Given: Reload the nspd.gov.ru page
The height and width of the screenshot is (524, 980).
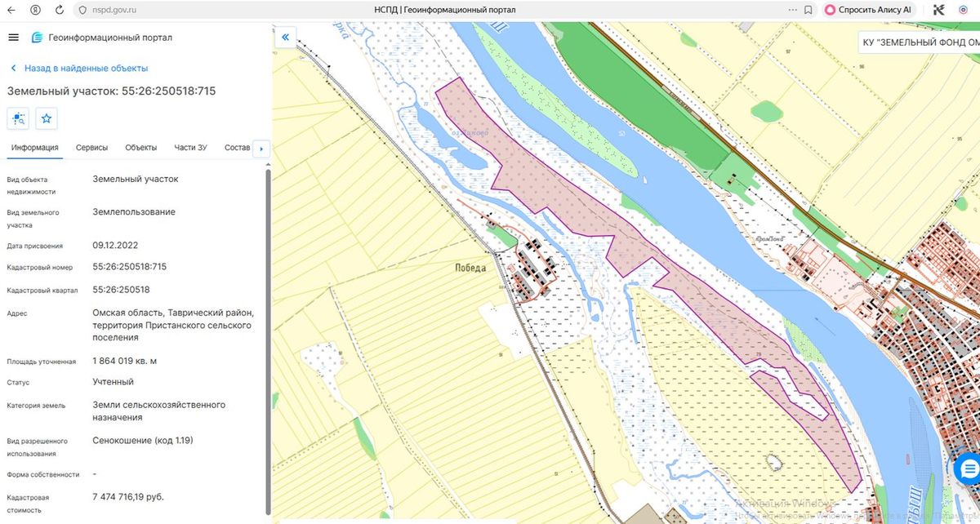Looking at the screenshot, I should 60,10.
